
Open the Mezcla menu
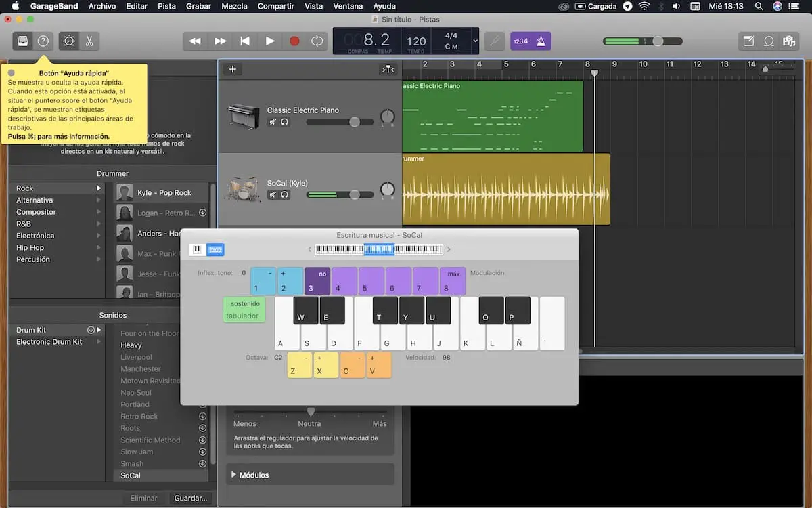[234, 7]
